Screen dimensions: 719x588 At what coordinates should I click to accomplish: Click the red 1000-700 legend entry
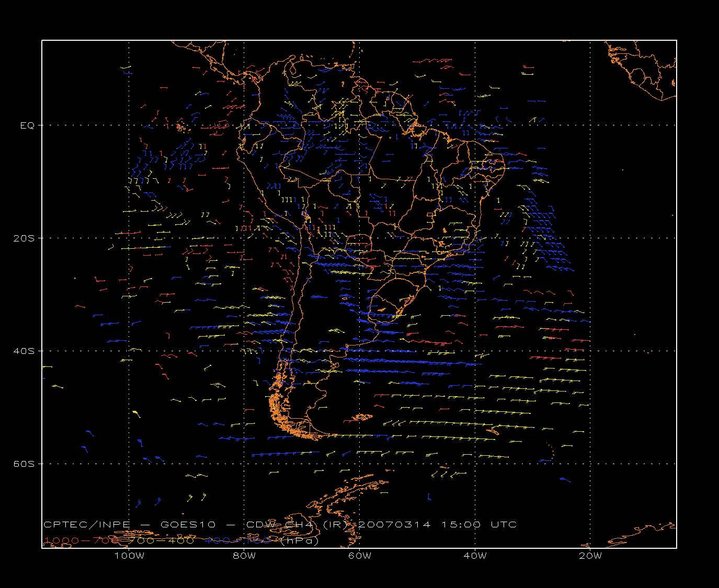click(x=83, y=540)
